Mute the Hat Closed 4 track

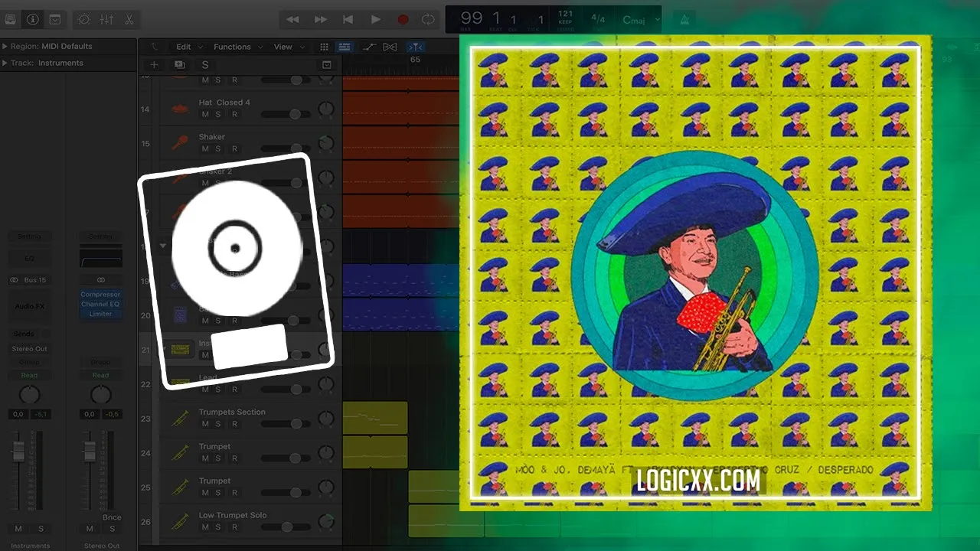[204, 114]
